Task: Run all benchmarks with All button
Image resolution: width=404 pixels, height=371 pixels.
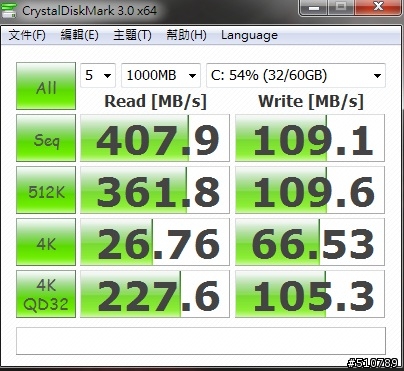Action: tap(46, 86)
